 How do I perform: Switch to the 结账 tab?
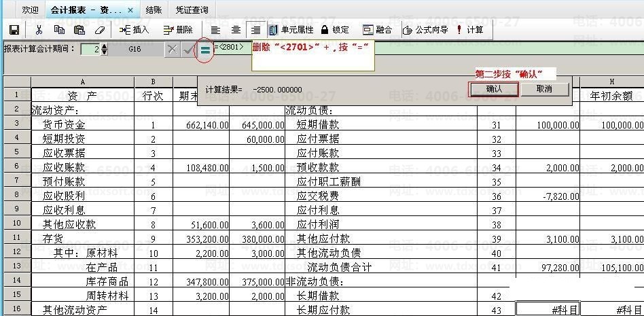pos(154,10)
